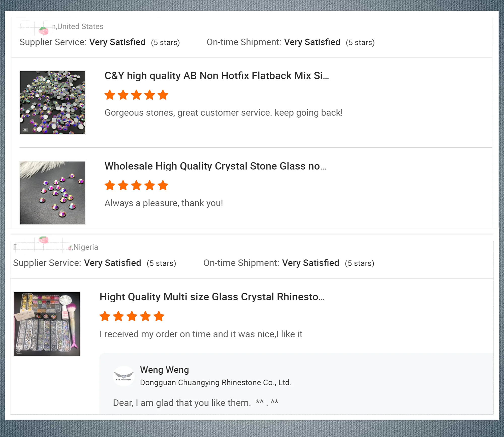Click the five-star rating on the AB Non Hotfix review
The height and width of the screenshot is (437, 504).
pos(136,95)
